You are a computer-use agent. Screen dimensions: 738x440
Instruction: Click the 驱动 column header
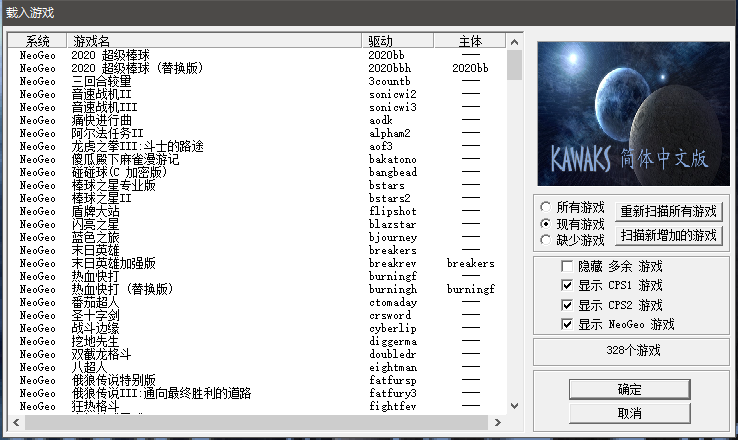tap(398, 41)
